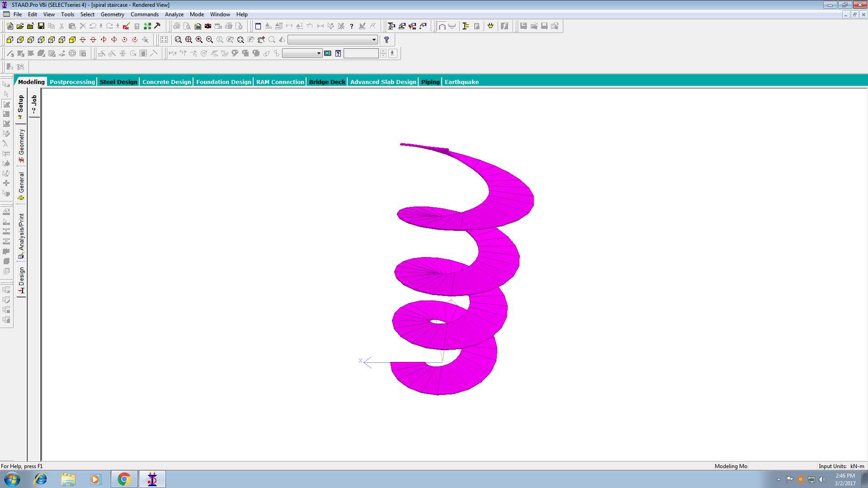This screenshot has width=868, height=488.
Task: Select the Earthquake tab
Action: [x=462, y=82]
